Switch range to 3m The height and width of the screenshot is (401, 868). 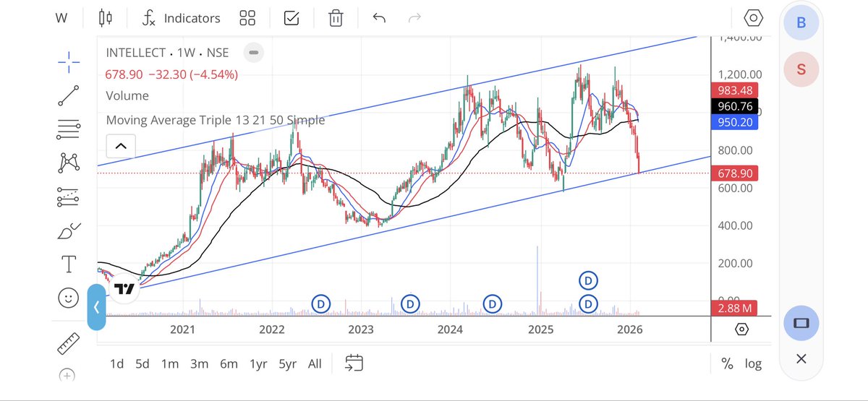tap(199, 363)
